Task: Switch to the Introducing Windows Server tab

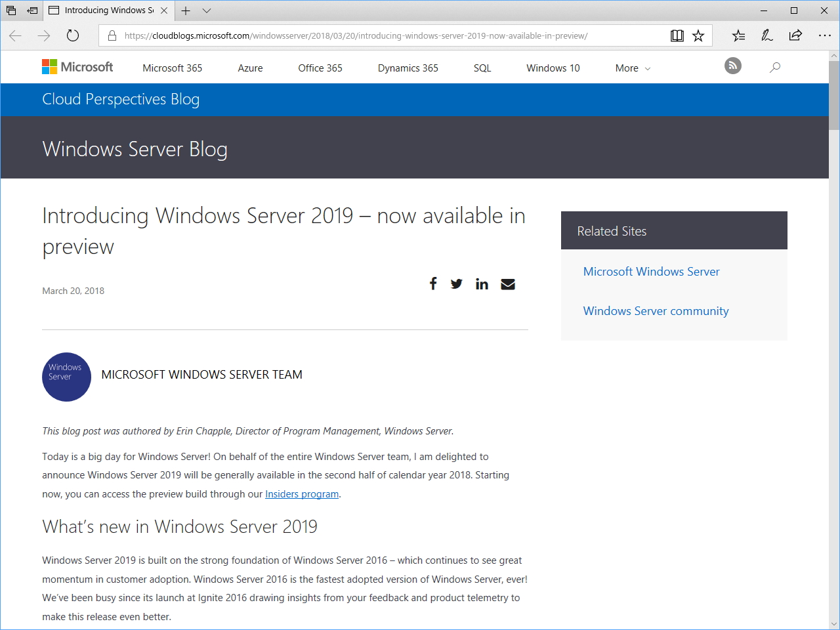Action: [105, 10]
